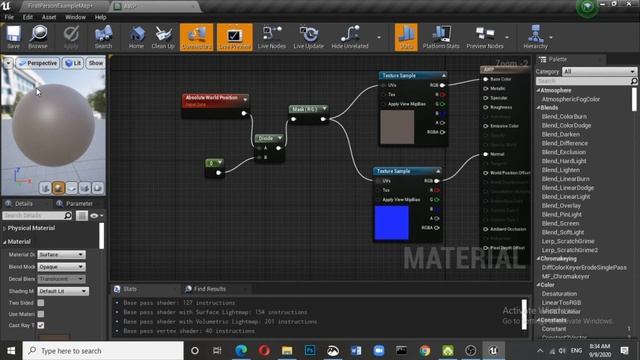Enable the Two Sided checkbox
The image size is (640, 360).
(x=41, y=303)
